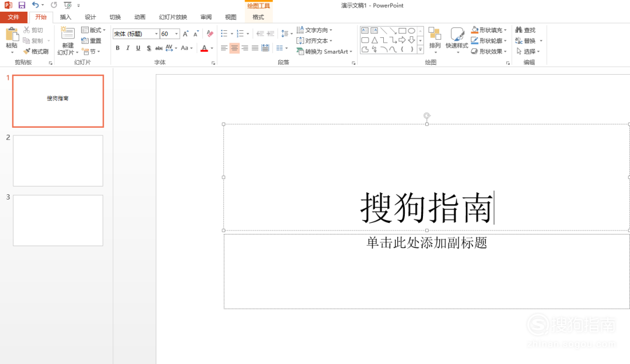Toggle Italic formatting

[128, 48]
